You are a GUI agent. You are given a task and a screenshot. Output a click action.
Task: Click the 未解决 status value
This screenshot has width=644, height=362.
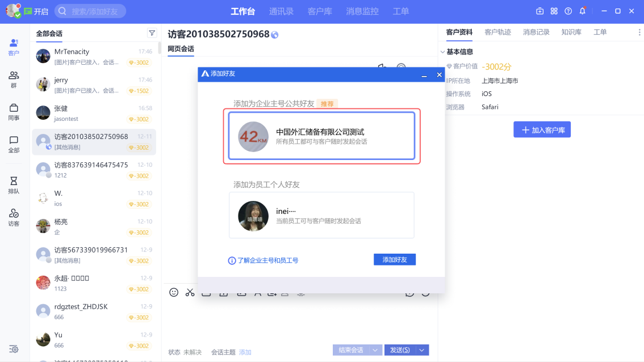coord(192,352)
